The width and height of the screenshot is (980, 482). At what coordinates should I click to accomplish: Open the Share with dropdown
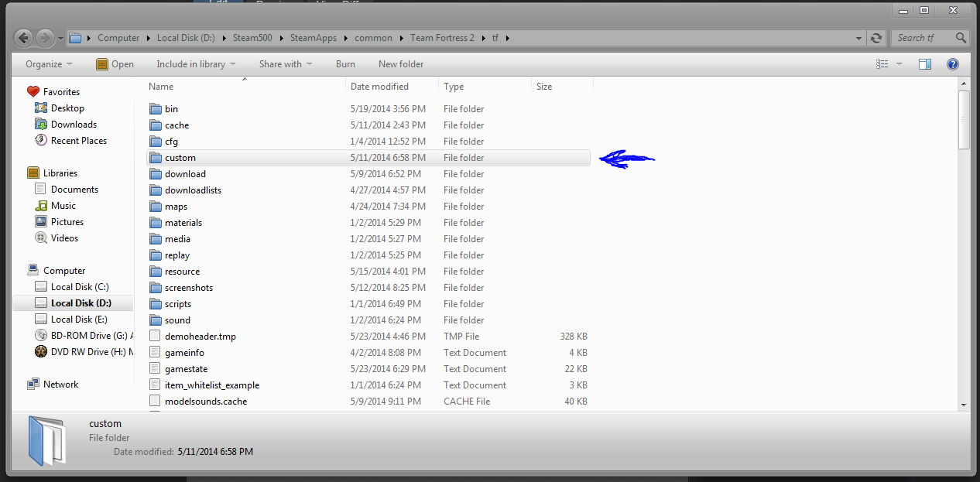click(286, 64)
